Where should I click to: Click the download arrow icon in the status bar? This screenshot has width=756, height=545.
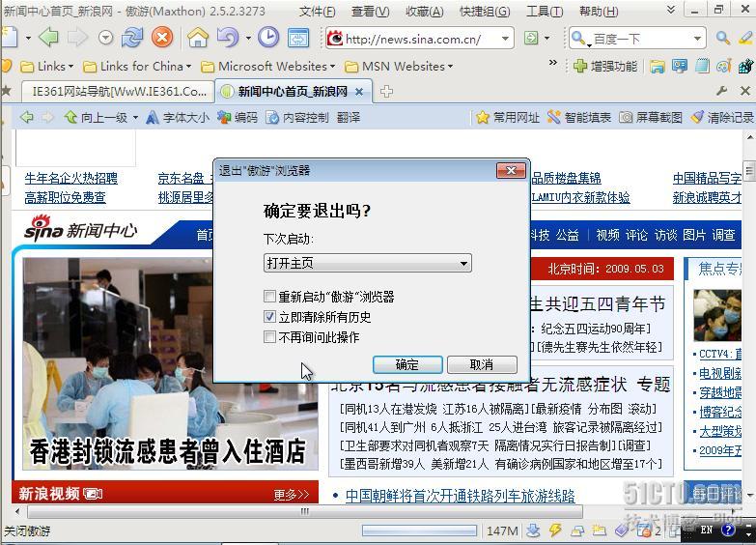click(x=533, y=531)
